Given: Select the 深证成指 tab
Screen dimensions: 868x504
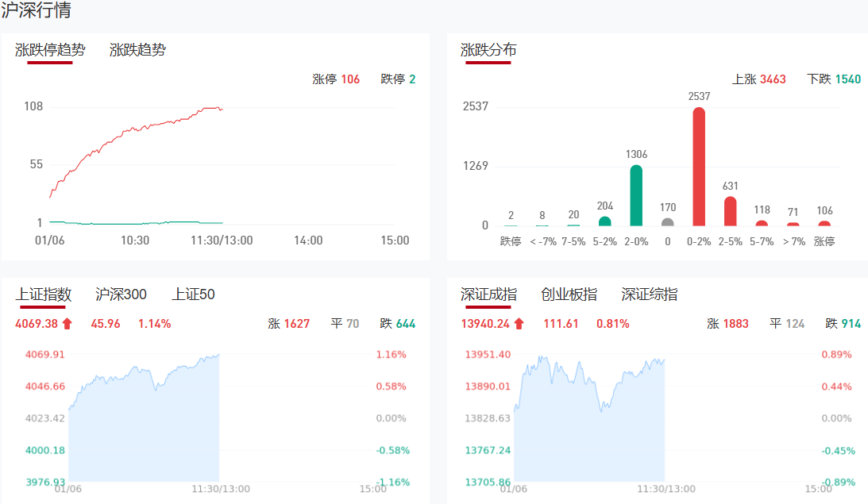Looking at the screenshot, I should click(x=488, y=294).
